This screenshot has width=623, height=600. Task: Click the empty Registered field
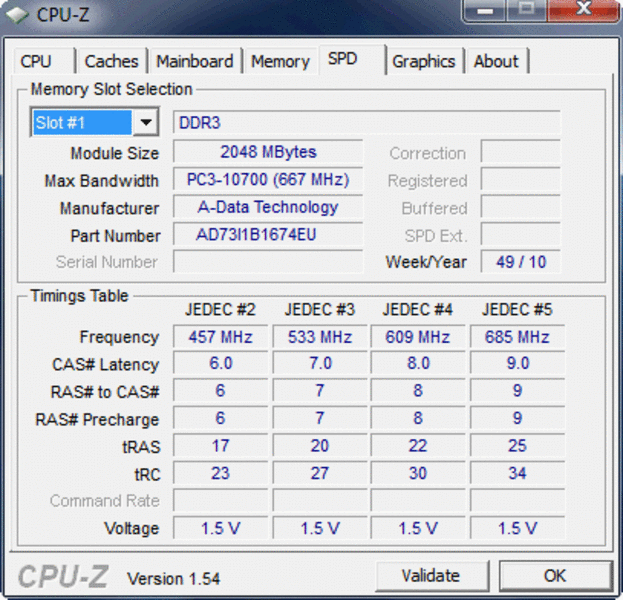click(520, 180)
